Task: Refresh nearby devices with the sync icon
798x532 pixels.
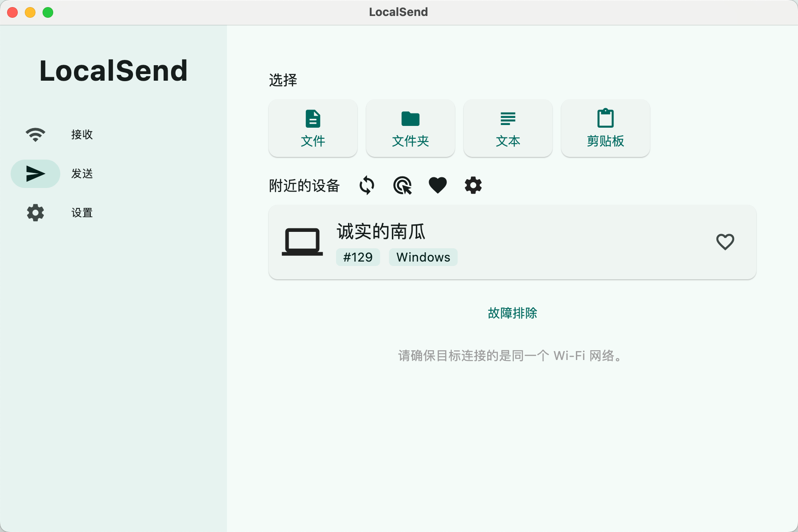Action: [x=367, y=185]
